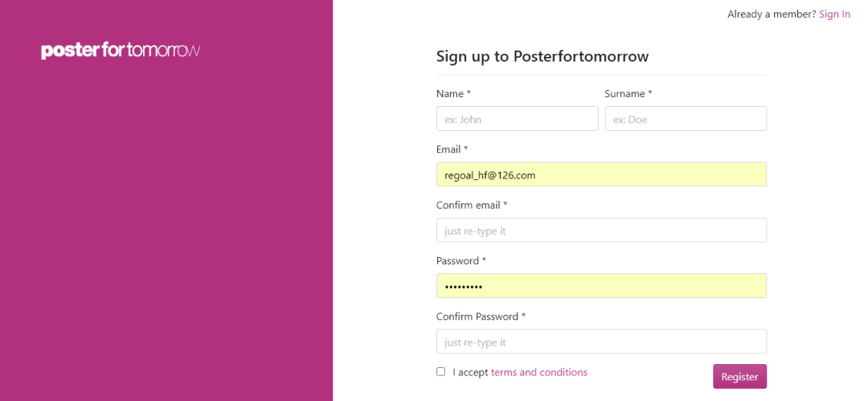Click the Email * label text
Image resolution: width=868 pixels, height=401 pixels.
(x=452, y=149)
